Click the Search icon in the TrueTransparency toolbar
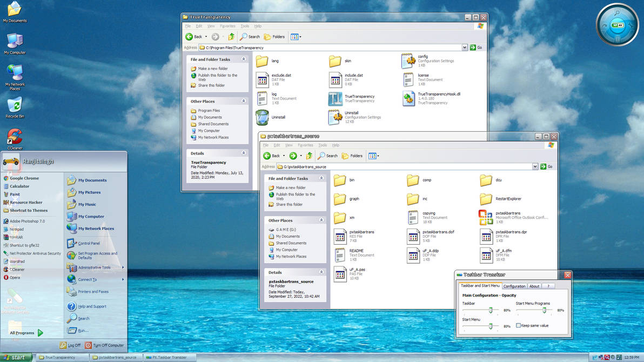Screen dimensions: 644x362 tap(249, 37)
